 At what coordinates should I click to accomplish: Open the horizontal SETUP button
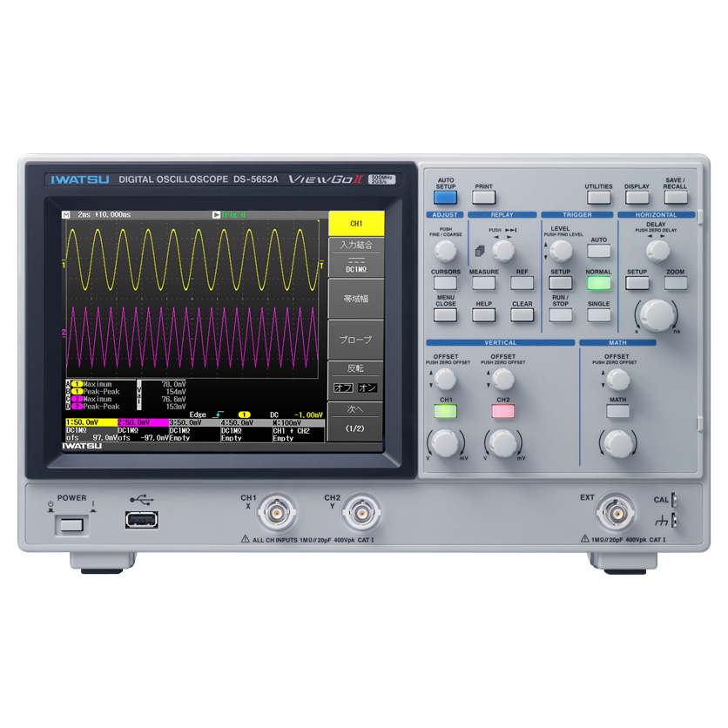pos(637,283)
